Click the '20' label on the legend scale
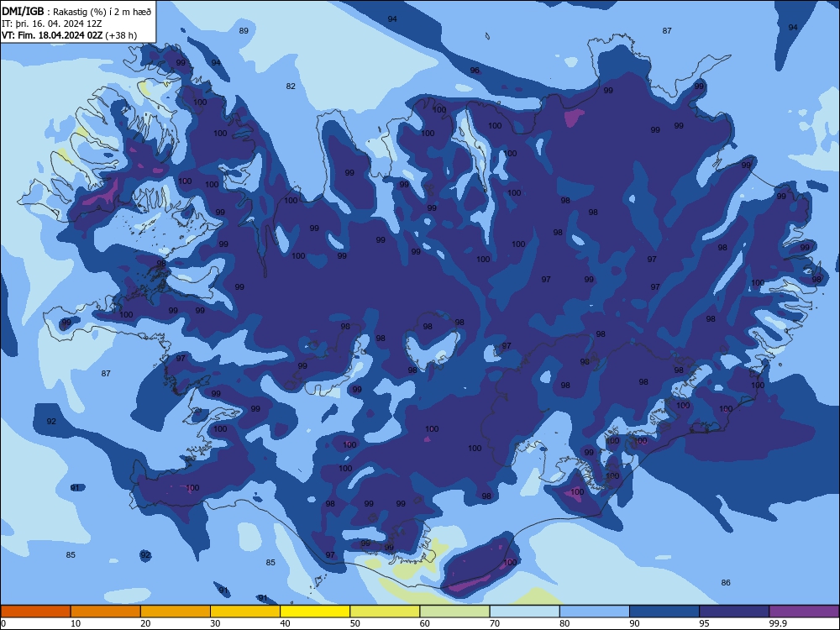840x630 pixels. (x=145, y=623)
